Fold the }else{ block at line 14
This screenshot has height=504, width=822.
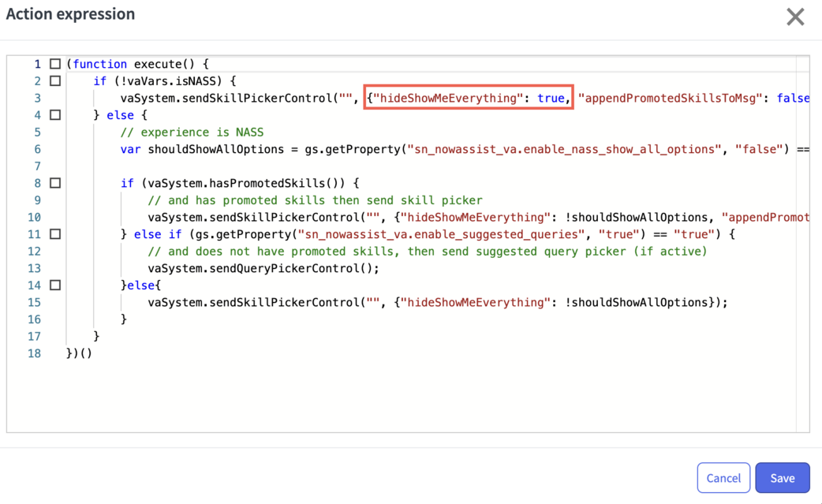[55, 285]
